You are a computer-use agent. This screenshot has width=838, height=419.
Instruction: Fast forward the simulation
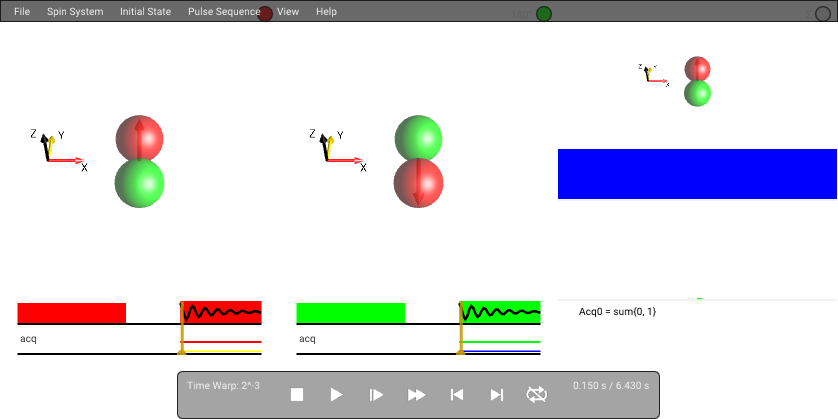pos(417,395)
